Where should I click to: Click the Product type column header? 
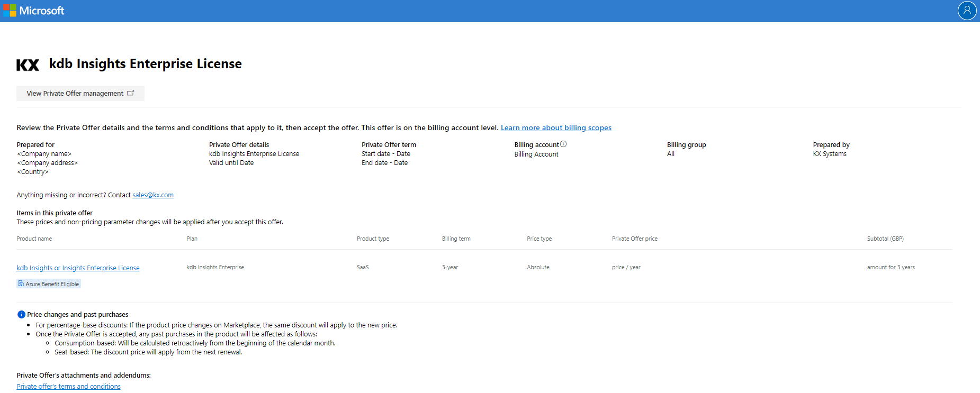point(373,239)
